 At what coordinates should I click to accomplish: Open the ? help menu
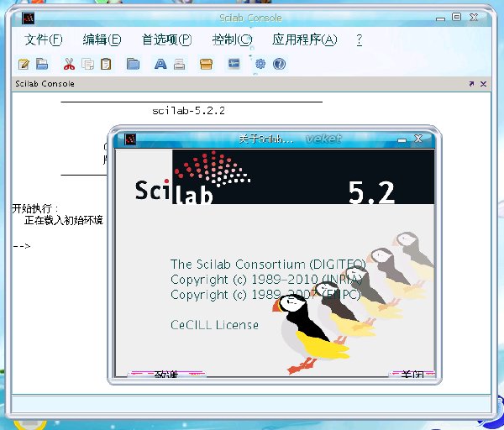click(360, 40)
